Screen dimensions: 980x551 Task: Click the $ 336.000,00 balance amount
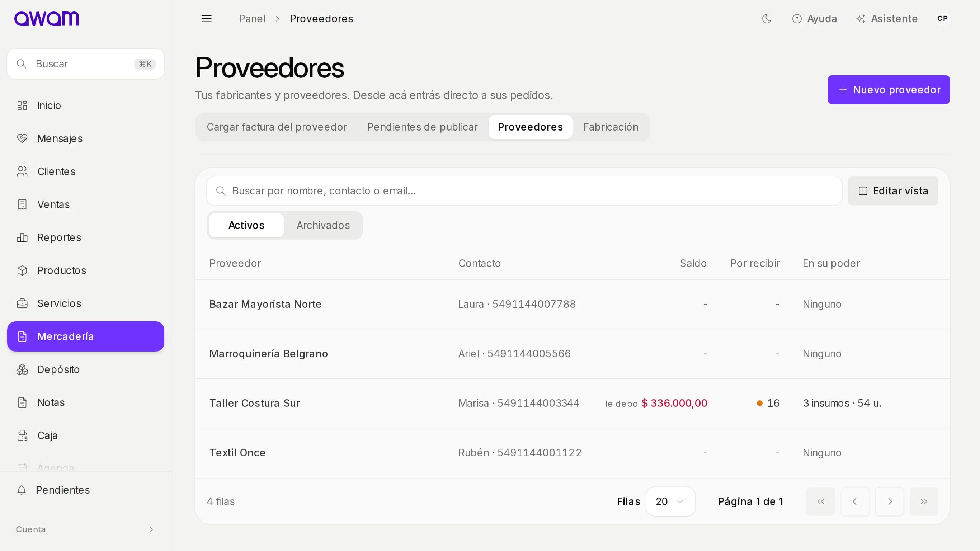coord(674,403)
